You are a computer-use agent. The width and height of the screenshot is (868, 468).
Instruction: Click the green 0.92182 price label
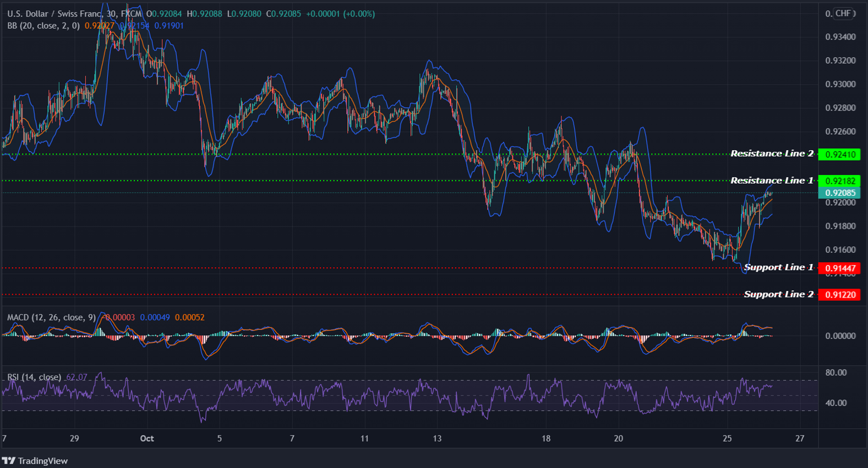[839, 181]
